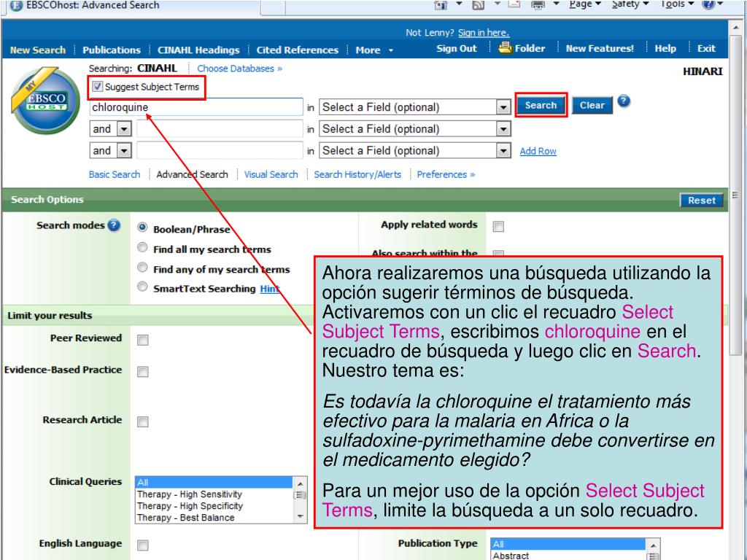Go to New Search
747x560 pixels.
tap(38, 50)
